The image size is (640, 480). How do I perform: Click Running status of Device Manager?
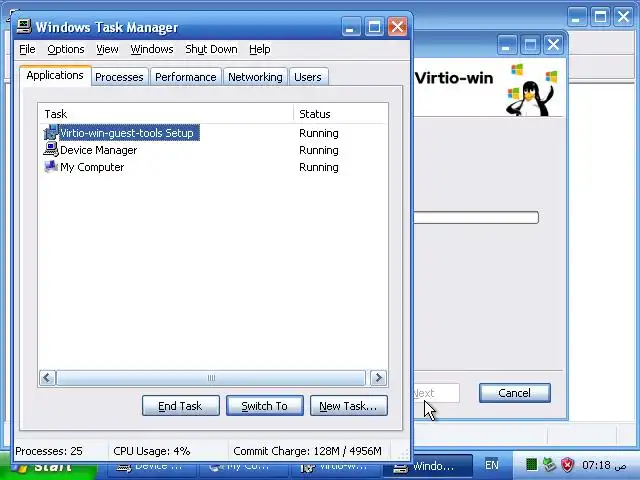[x=319, y=150]
